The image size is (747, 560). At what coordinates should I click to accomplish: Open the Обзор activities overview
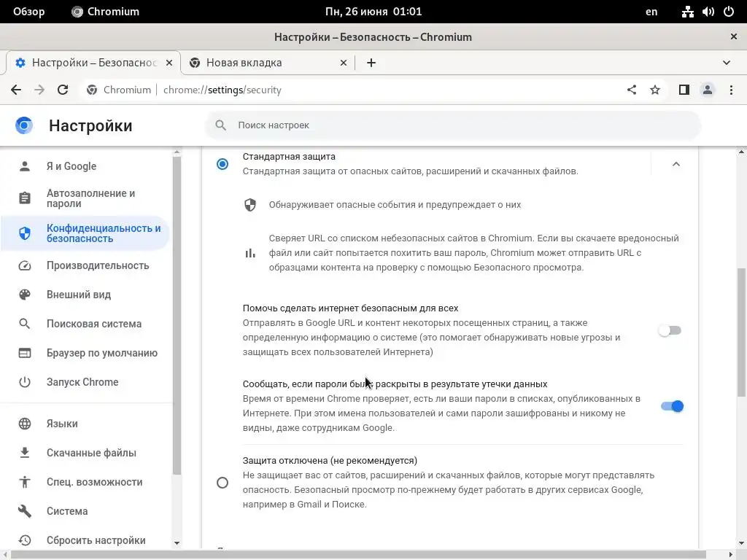29,12
